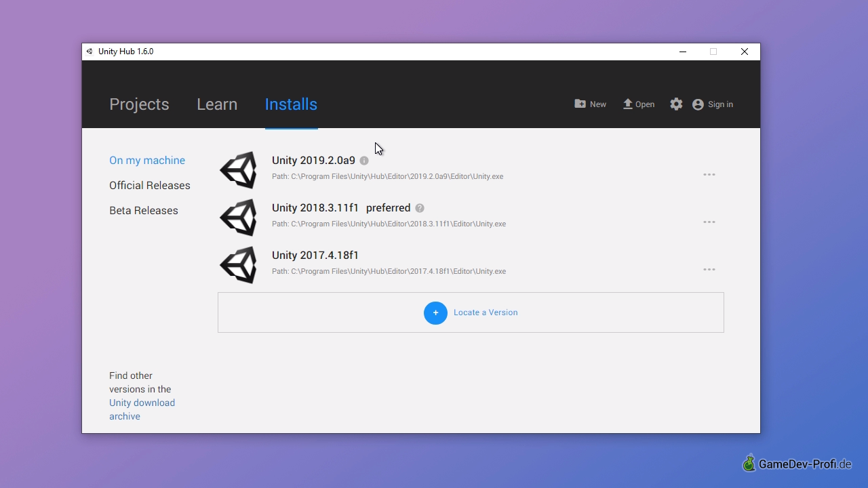
Task: Click the 2017.4.18f1 install path text
Action: [x=389, y=272]
